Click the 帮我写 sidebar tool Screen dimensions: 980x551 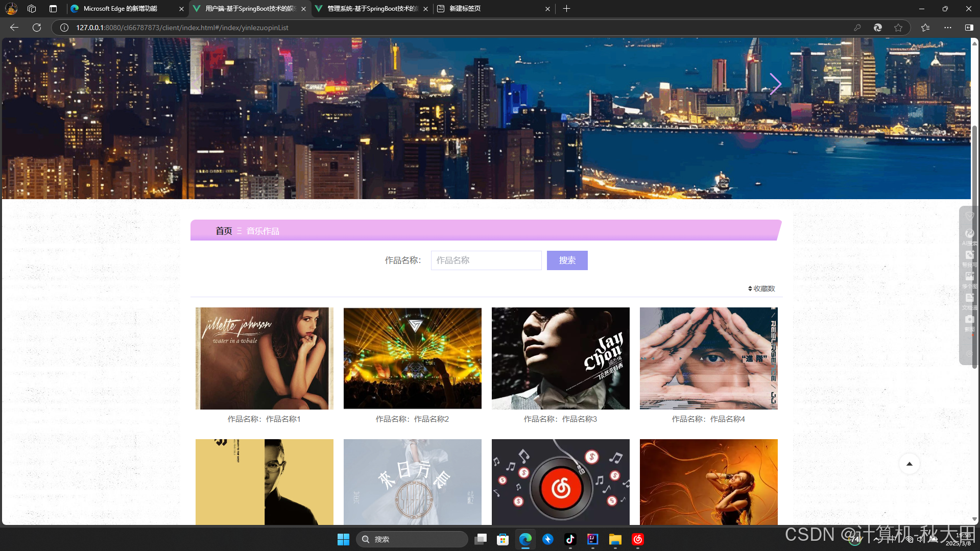coord(969,258)
